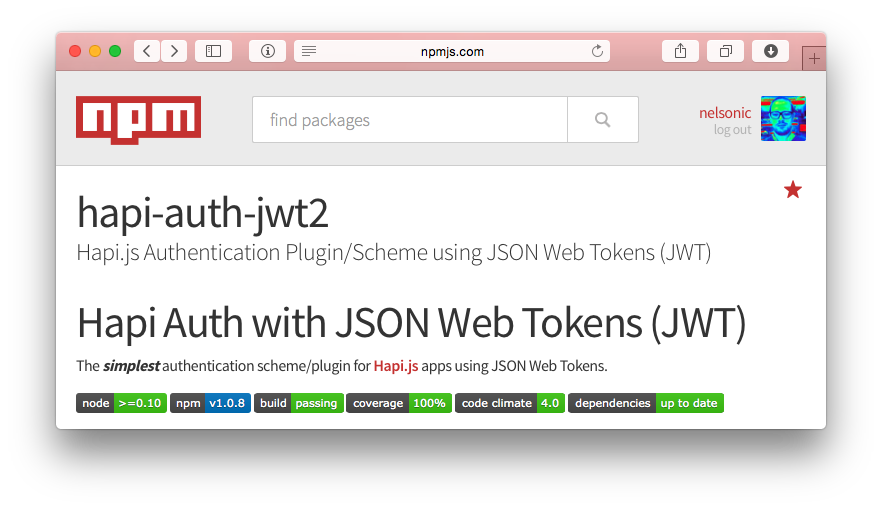
Task: Click the italic word simplest
Action: point(131,366)
